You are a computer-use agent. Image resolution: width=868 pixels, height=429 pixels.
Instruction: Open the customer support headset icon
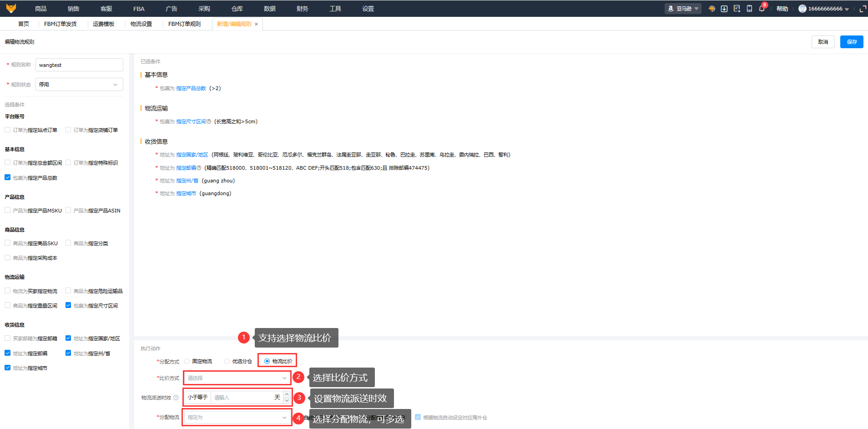point(712,9)
